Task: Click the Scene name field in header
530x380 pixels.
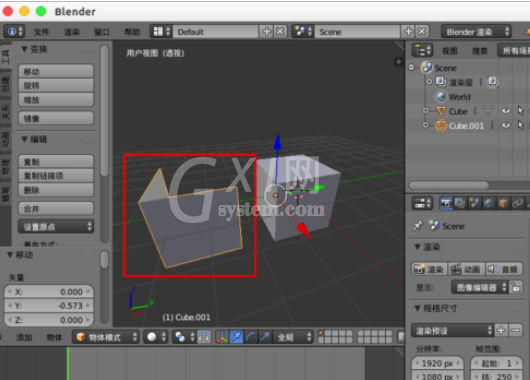Action: click(357, 32)
